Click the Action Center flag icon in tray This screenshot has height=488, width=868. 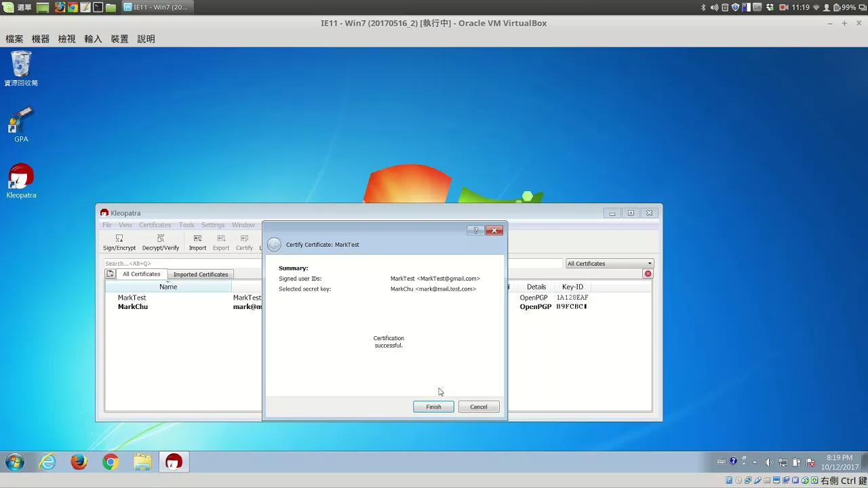[810, 462]
